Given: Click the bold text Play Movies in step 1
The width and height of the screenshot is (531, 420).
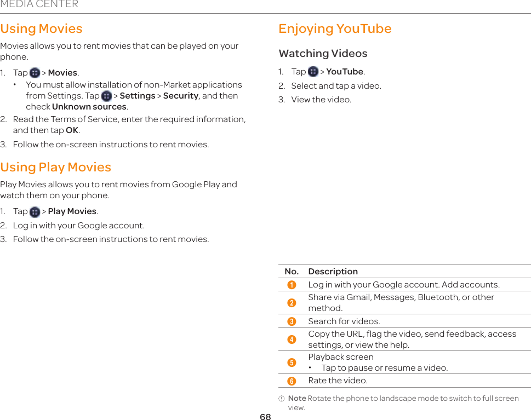Looking at the screenshot, I should (72, 211).
